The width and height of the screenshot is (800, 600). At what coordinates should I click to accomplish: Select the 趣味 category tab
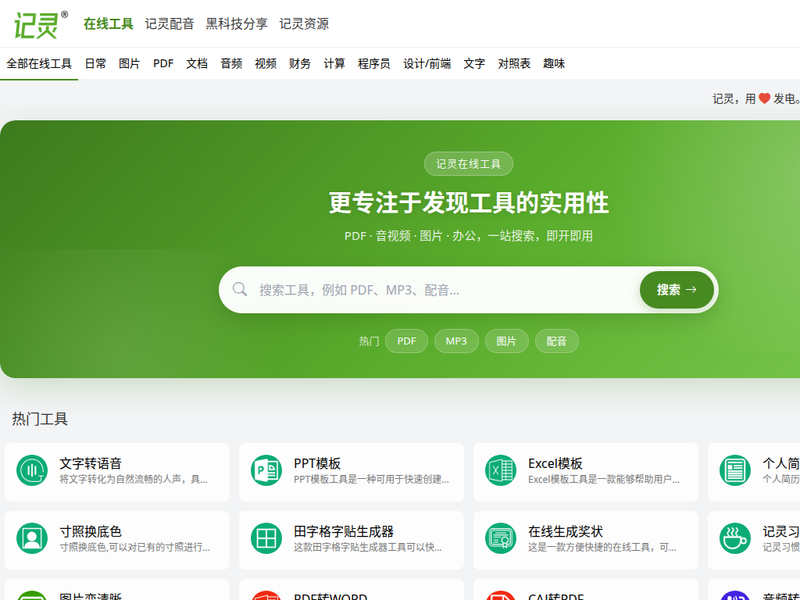(x=554, y=64)
